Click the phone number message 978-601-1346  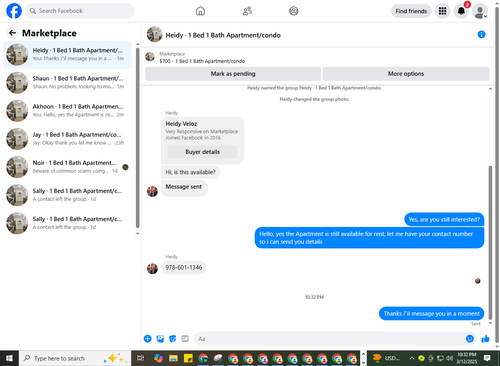[184, 267]
